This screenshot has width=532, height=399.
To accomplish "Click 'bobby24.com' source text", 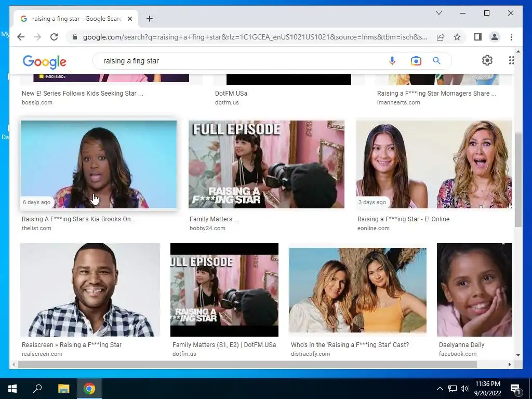I will [x=207, y=228].
